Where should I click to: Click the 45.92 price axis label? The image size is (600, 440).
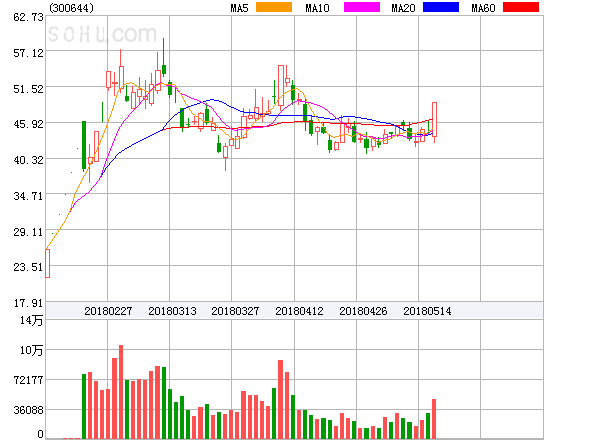28,124
